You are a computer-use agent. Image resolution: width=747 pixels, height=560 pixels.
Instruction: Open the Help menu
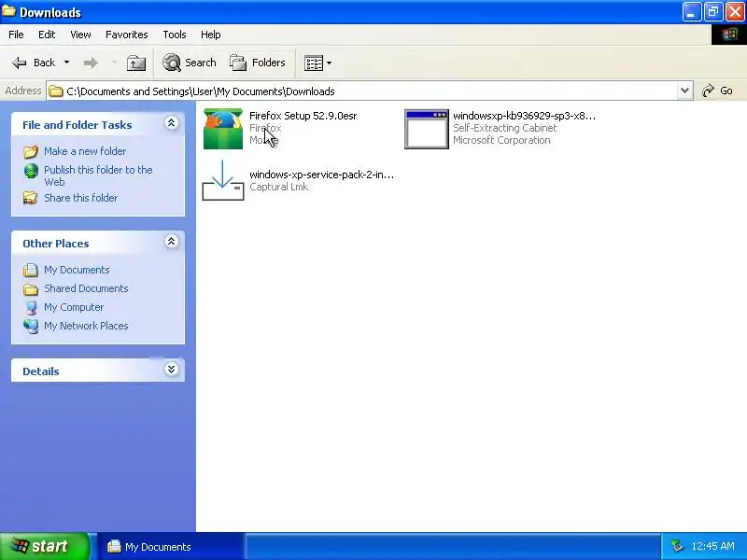click(211, 35)
